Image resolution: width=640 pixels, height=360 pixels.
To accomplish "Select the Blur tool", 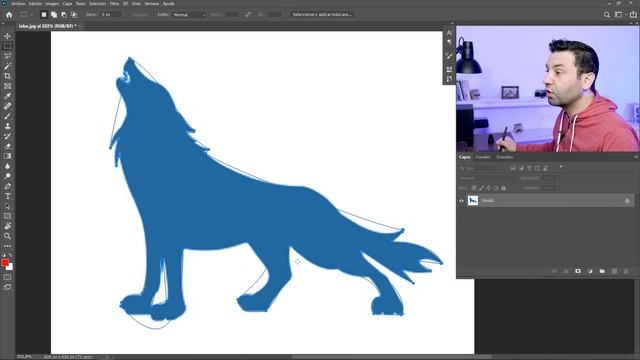I will 7,166.
